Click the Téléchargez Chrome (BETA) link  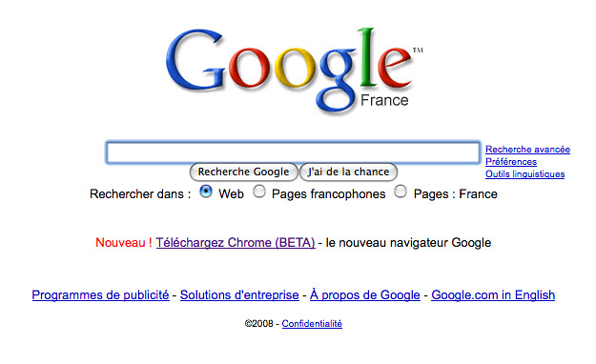236,242
